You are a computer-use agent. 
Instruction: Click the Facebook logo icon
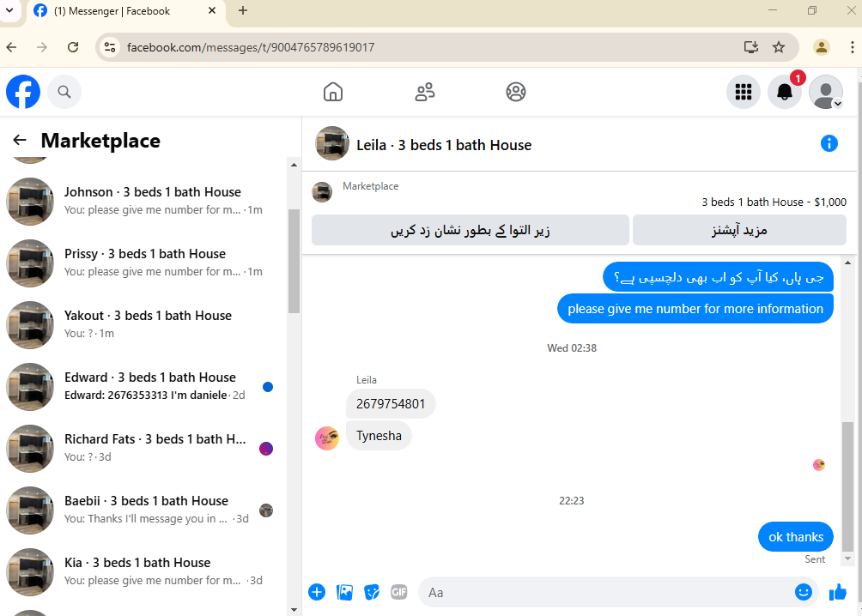tap(23, 92)
